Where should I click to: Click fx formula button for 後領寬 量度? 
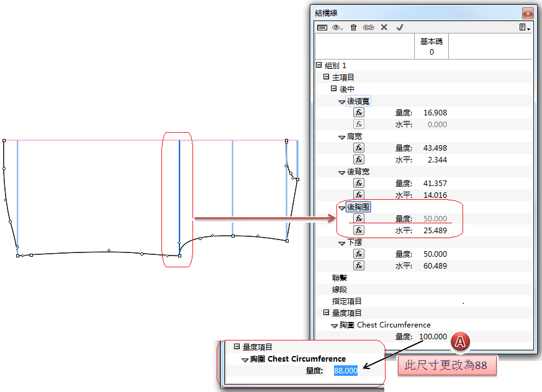(359, 112)
